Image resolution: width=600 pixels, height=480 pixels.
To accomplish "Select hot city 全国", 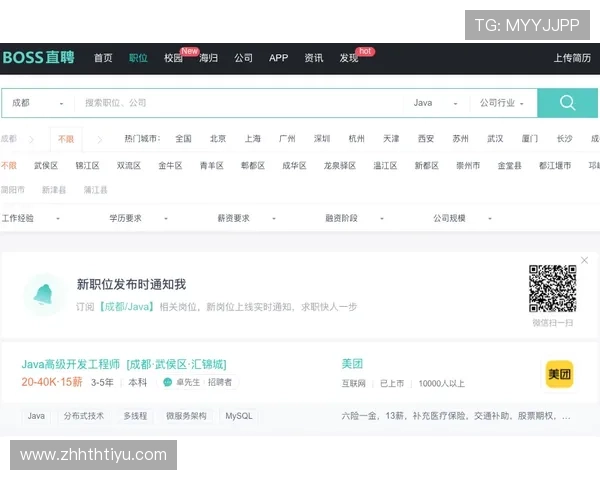I will coord(183,139).
